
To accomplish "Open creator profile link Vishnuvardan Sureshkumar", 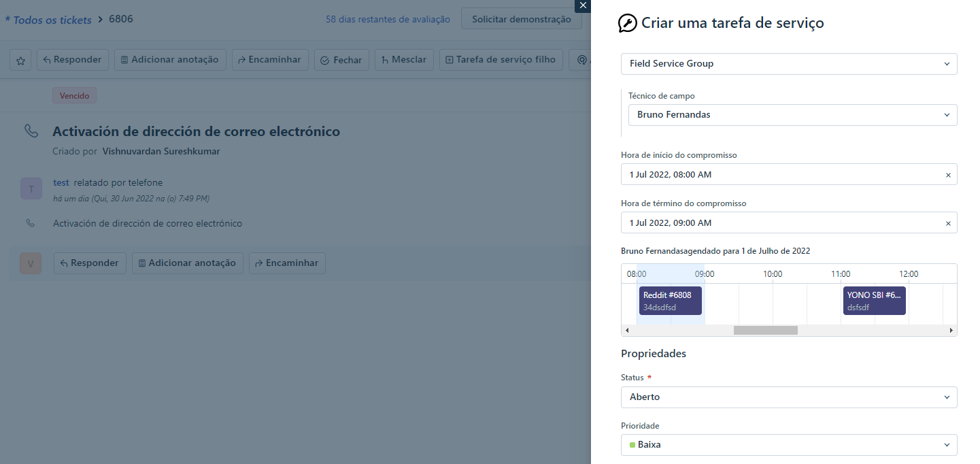I will point(160,150).
